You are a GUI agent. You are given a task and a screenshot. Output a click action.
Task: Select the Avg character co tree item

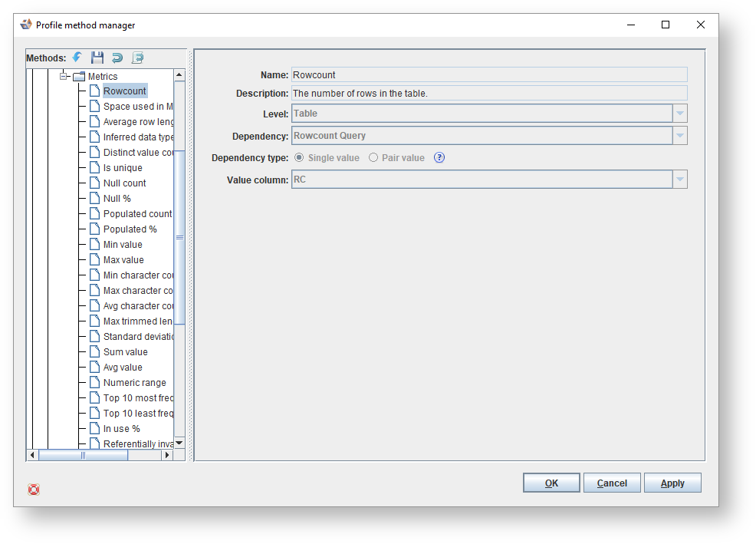tap(138, 305)
